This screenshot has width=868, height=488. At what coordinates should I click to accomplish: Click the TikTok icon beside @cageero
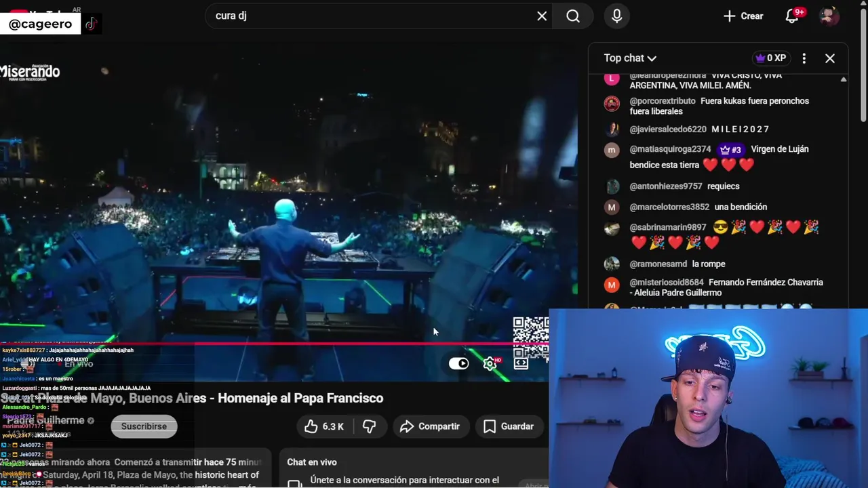tap(91, 24)
